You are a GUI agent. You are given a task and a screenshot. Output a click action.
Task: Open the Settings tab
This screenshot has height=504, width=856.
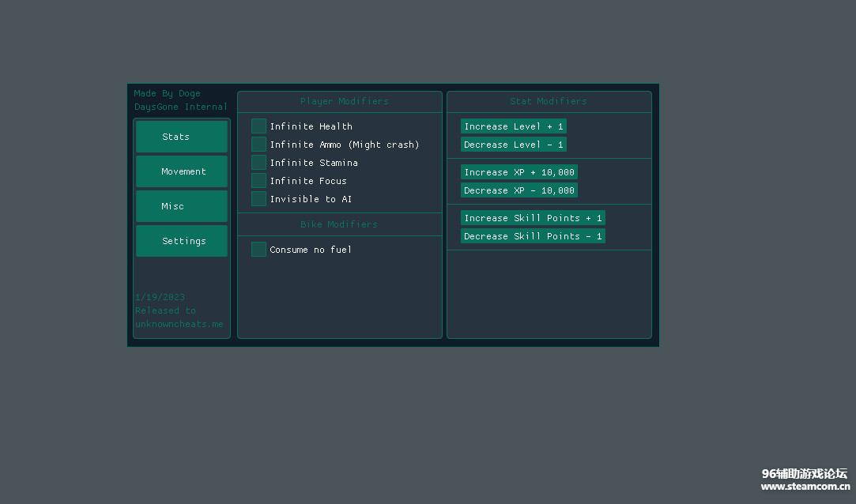pyautogui.click(x=181, y=241)
